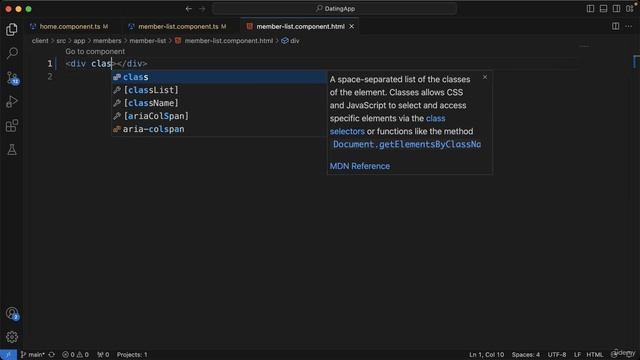Screen dimensions: 640x360
Task: Toggle the bottom panel layout icon
Action: coord(603,9)
